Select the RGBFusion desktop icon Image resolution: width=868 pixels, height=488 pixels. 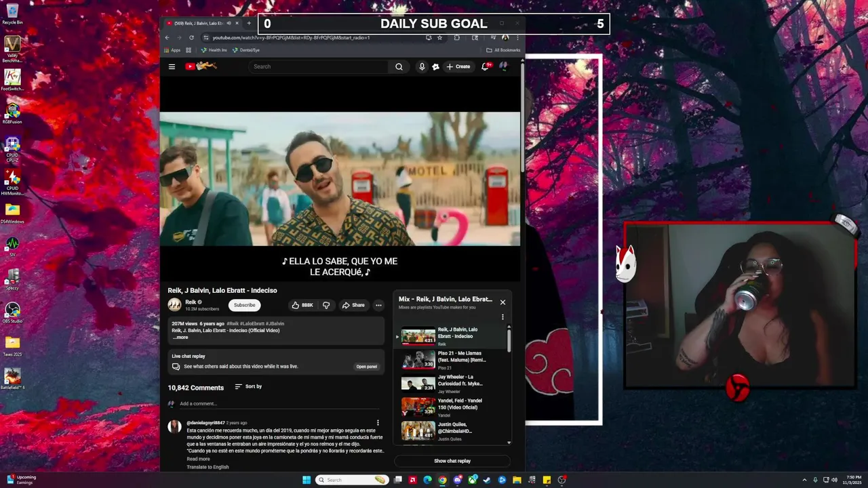12,113
